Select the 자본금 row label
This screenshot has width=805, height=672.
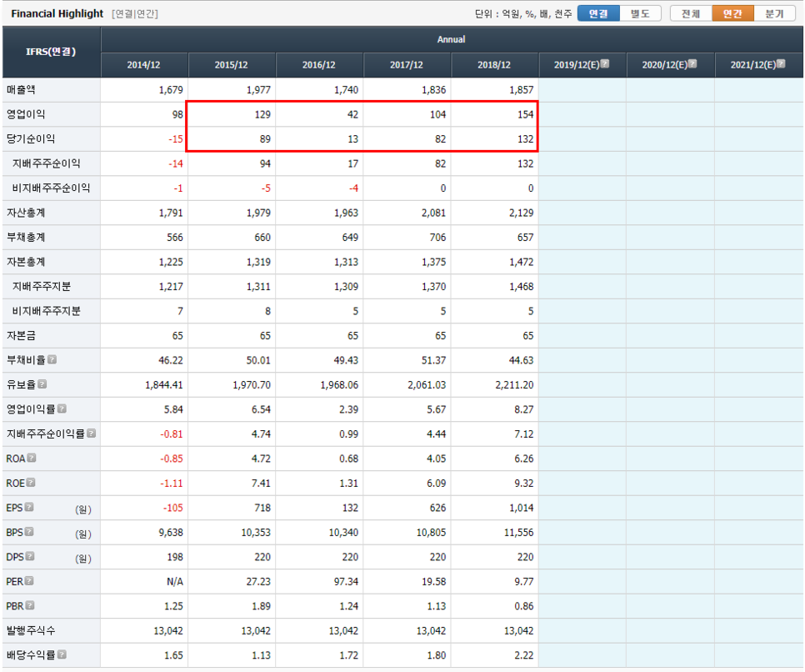click(21, 335)
